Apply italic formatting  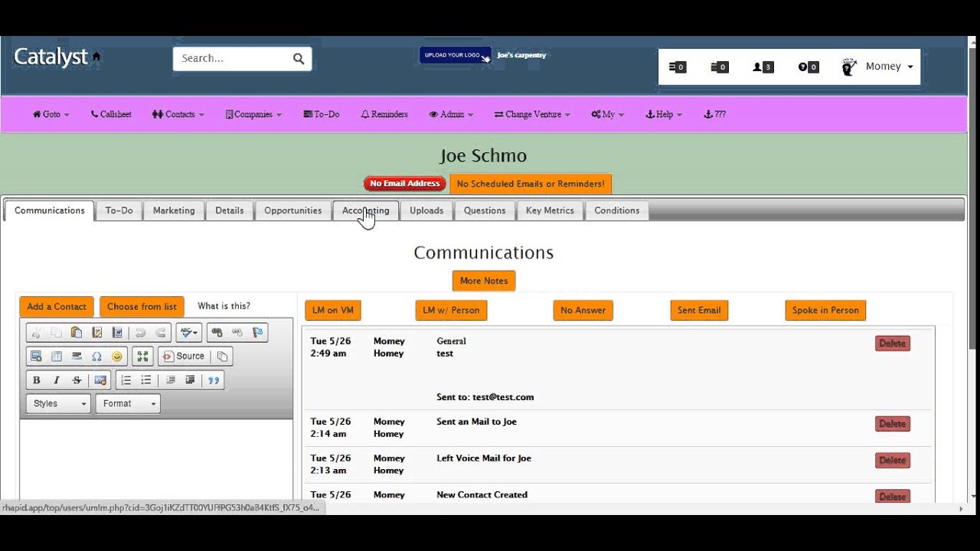pos(56,380)
